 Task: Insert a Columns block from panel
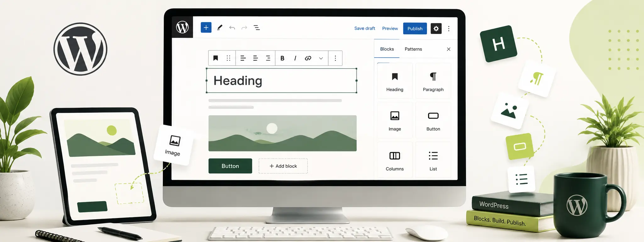pos(395,160)
